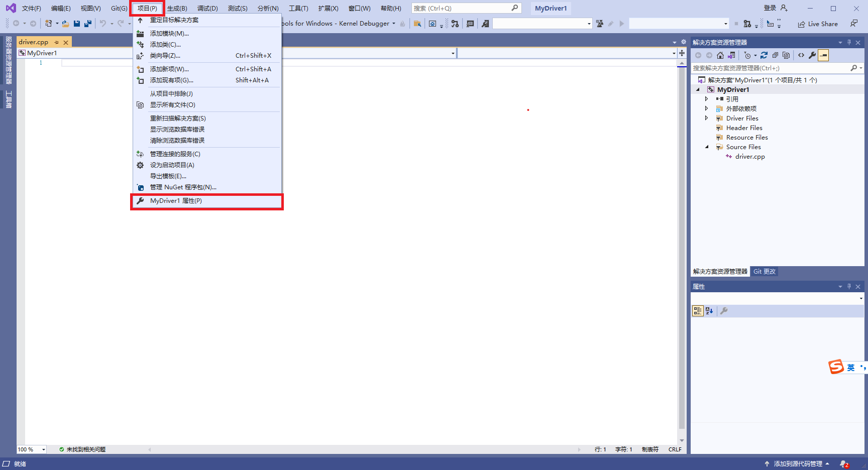Click 添加到源代码管理 in status bar
The image size is (868, 470).
(797, 464)
